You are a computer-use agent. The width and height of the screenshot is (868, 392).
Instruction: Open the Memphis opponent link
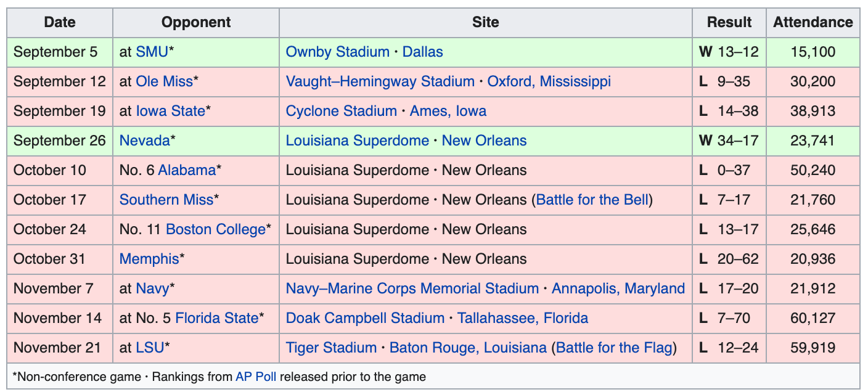[149, 259]
